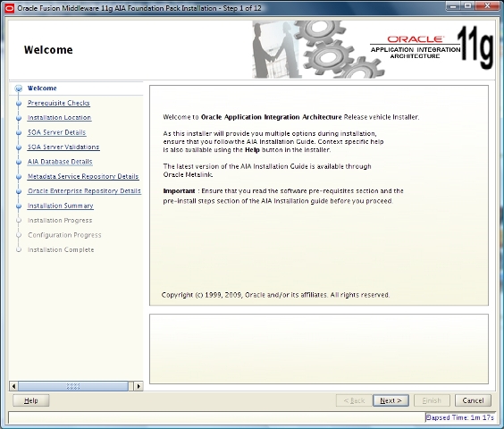This screenshot has width=504, height=429.
Task: Click the Welcome step bullet icon
Action: (x=19, y=88)
